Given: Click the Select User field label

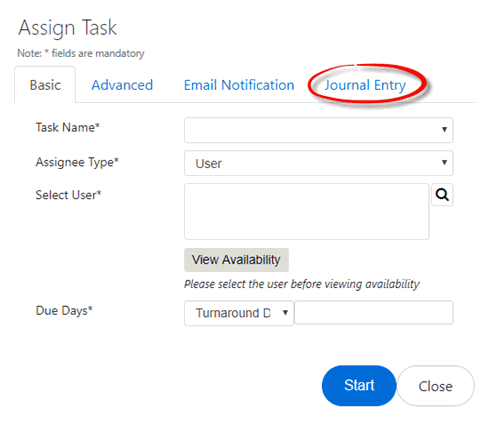Looking at the screenshot, I should [68, 195].
